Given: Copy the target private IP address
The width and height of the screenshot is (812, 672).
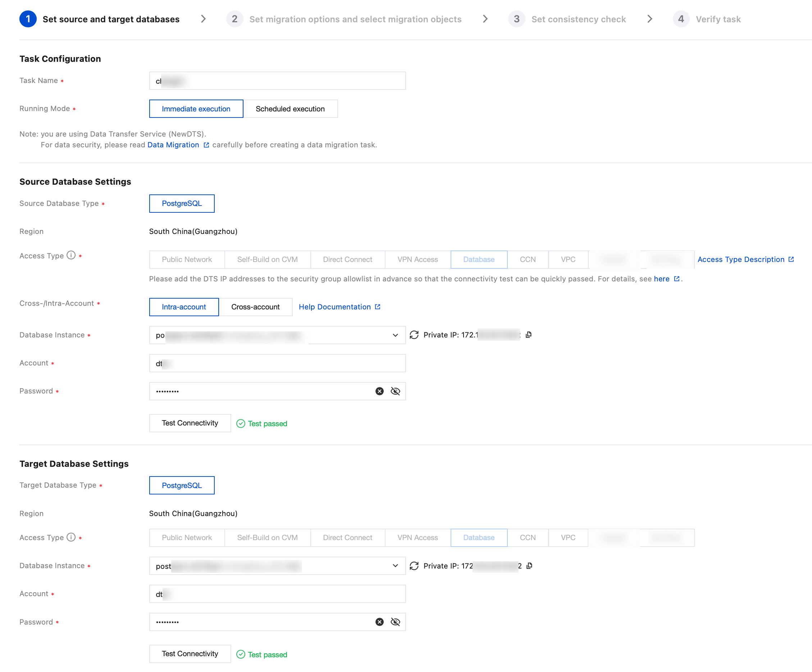Looking at the screenshot, I should click(529, 566).
